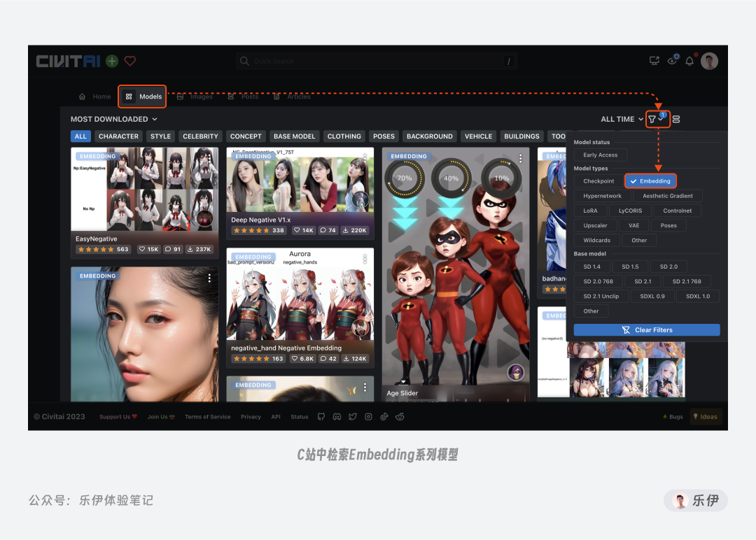
Task: Open options menu on the woman portrait card
Action: click(209, 278)
